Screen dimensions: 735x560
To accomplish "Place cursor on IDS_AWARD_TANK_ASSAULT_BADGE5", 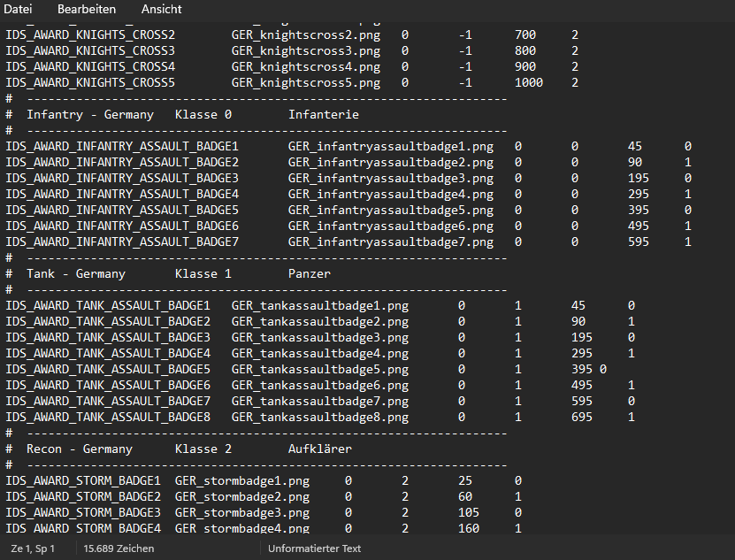I will [x=108, y=370].
